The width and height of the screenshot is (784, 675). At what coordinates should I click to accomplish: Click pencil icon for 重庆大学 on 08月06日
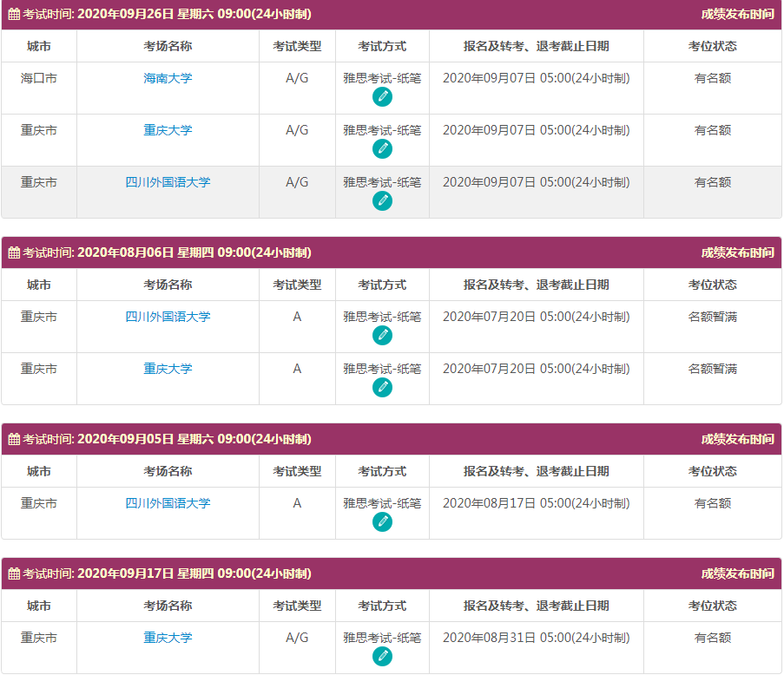tap(382, 388)
